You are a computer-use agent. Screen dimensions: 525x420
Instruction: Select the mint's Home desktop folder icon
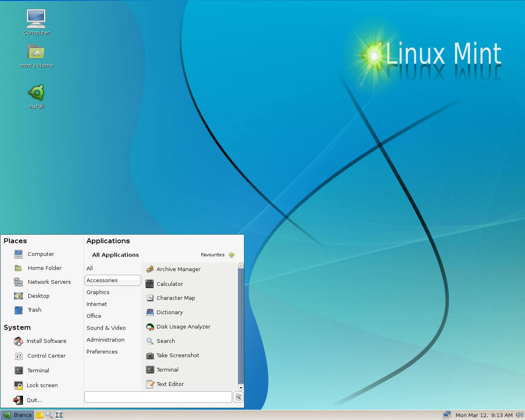tap(36, 56)
